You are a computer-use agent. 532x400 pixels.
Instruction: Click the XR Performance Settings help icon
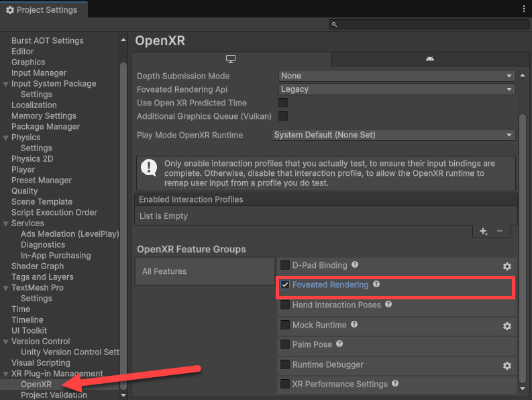[395, 383]
